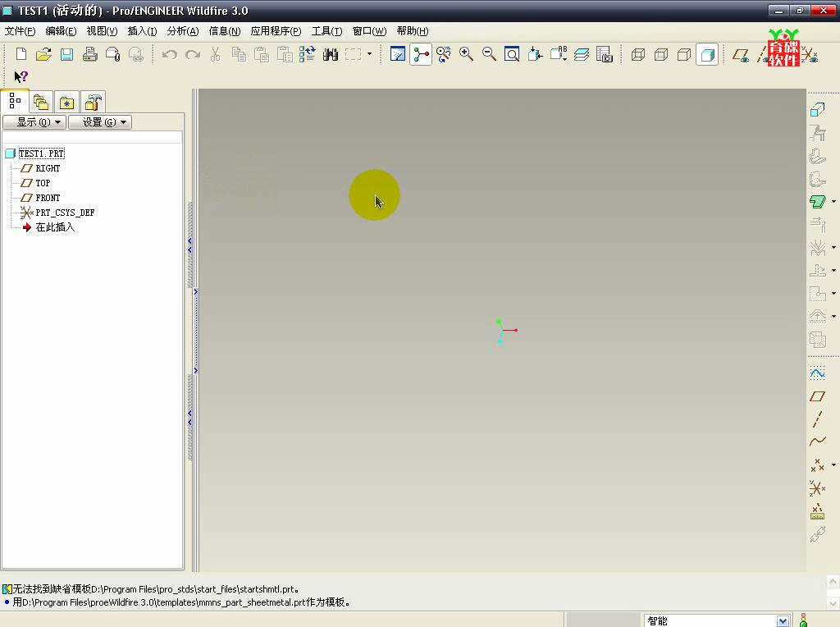Open the 编辑(E) menu
This screenshot has width=840, height=627.
tap(61, 31)
